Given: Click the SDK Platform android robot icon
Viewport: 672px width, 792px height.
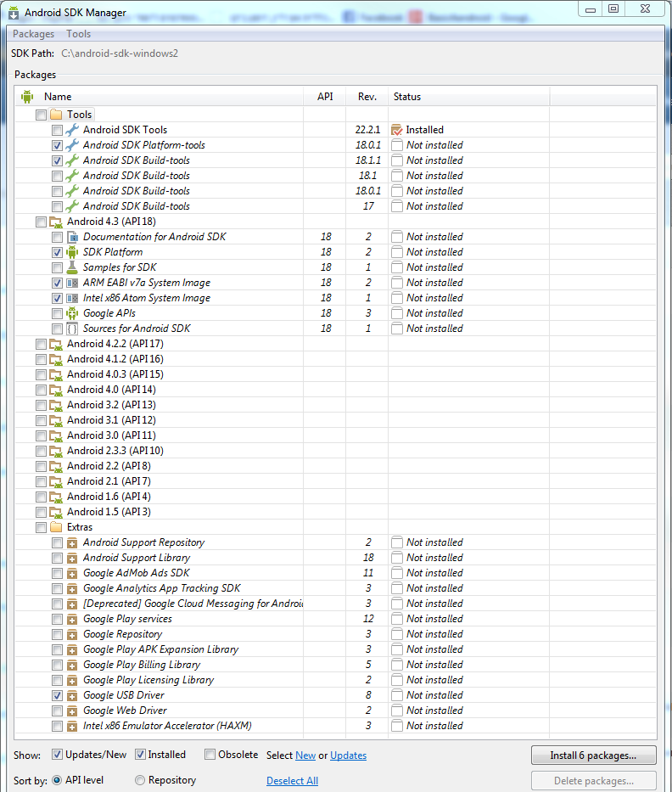Looking at the screenshot, I should pos(72,252).
